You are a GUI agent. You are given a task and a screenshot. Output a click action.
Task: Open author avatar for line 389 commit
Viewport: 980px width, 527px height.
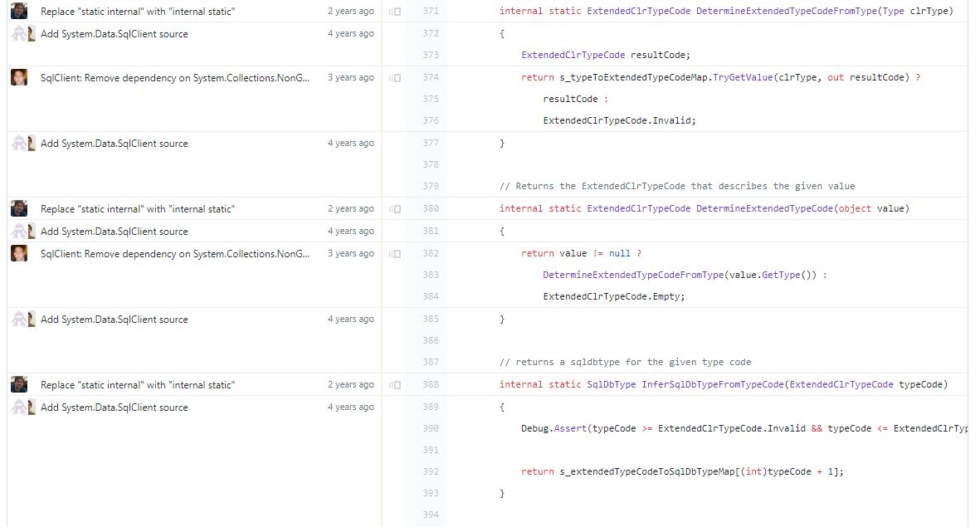point(23,407)
